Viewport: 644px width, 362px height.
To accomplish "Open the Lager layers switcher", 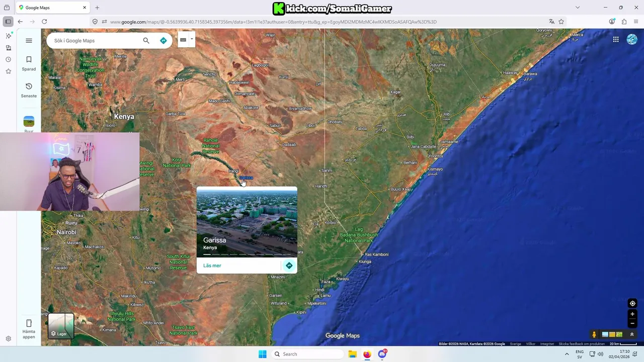I will pos(61,326).
